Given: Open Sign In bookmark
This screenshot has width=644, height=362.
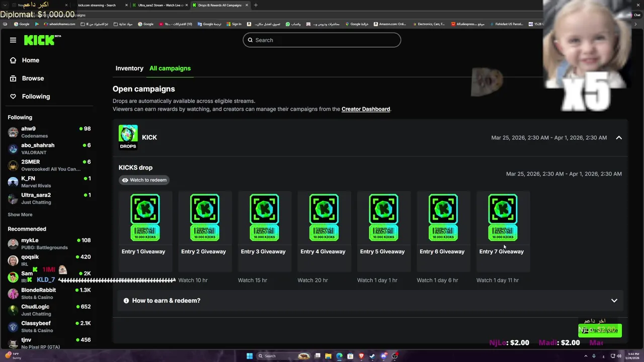Looking at the screenshot, I should coord(234,24).
